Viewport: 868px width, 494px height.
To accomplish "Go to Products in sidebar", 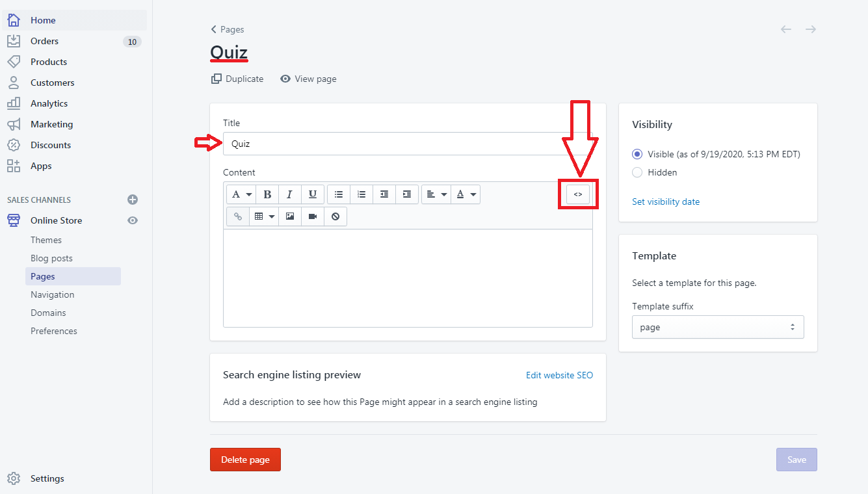I will 49,62.
